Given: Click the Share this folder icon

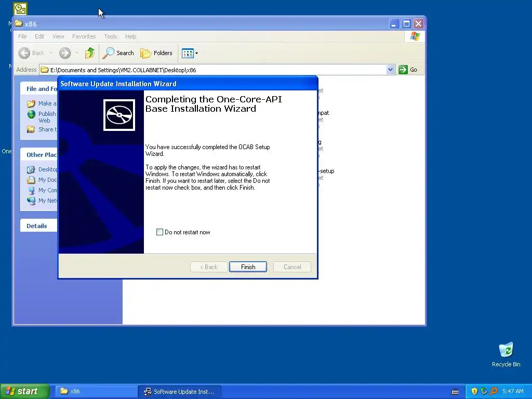Looking at the screenshot, I should pos(31,129).
